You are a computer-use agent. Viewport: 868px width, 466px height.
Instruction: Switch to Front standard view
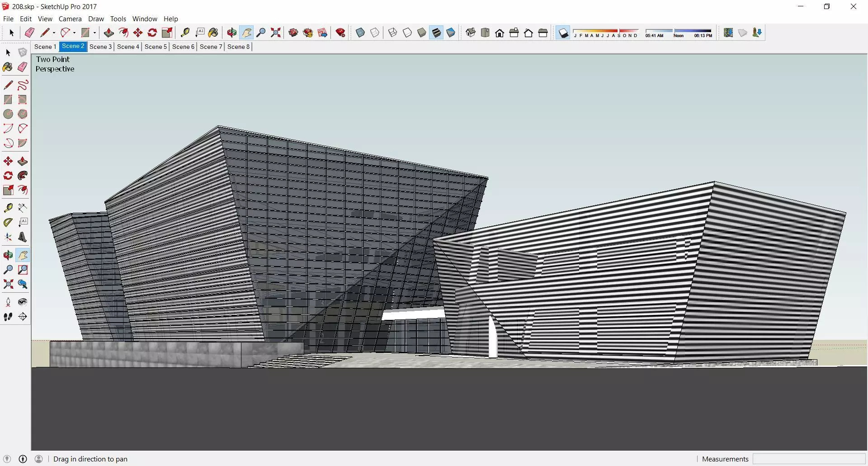500,33
